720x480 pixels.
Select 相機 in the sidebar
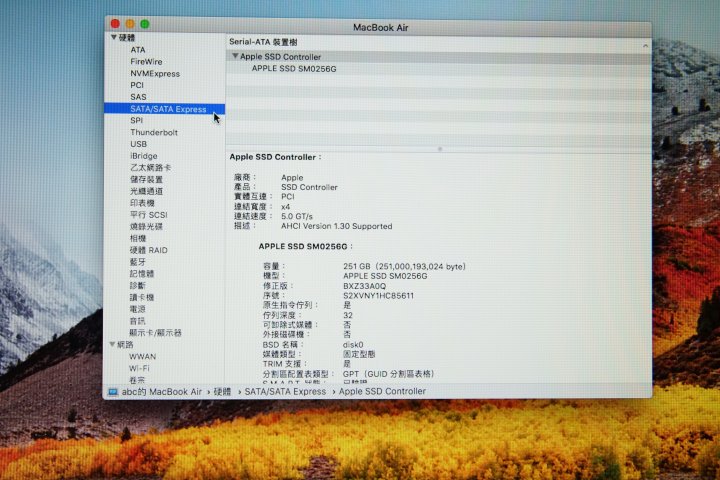[x=138, y=238]
